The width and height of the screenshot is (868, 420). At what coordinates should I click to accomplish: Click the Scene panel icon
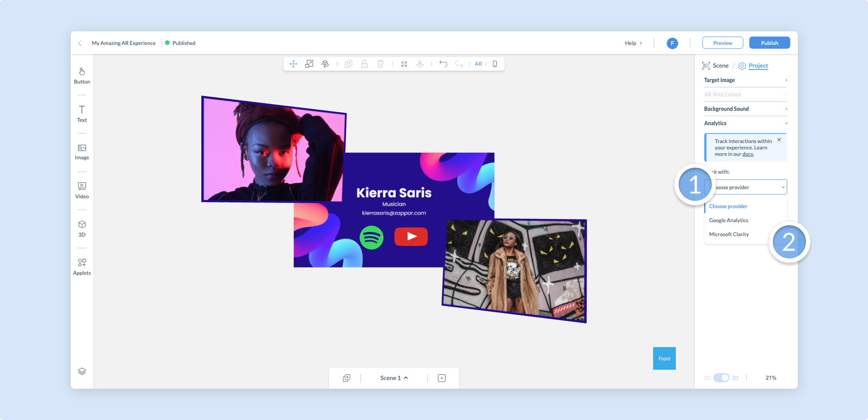pyautogui.click(x=706, y=66)
